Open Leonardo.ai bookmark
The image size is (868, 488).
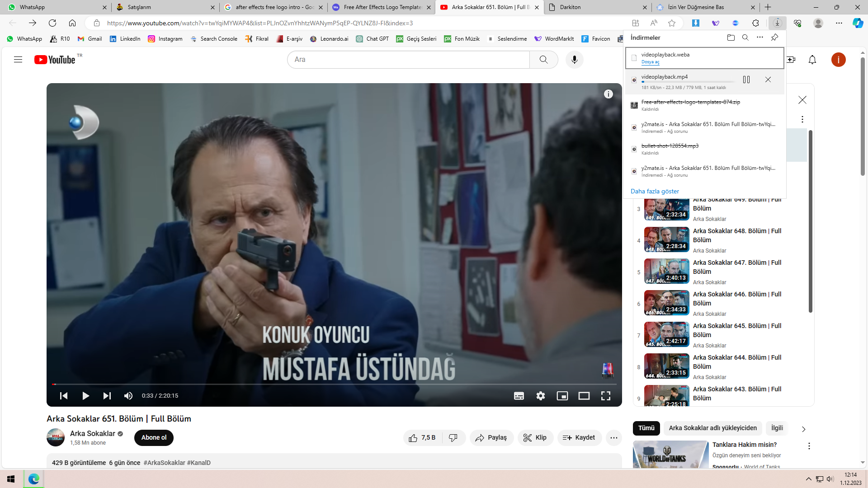pyautogui.click(x=329, y=39)
